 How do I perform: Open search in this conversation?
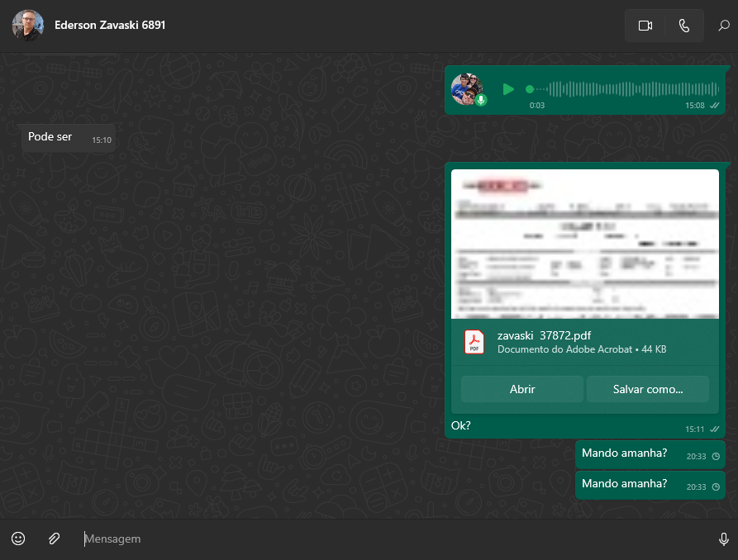(x=723, y=26)
